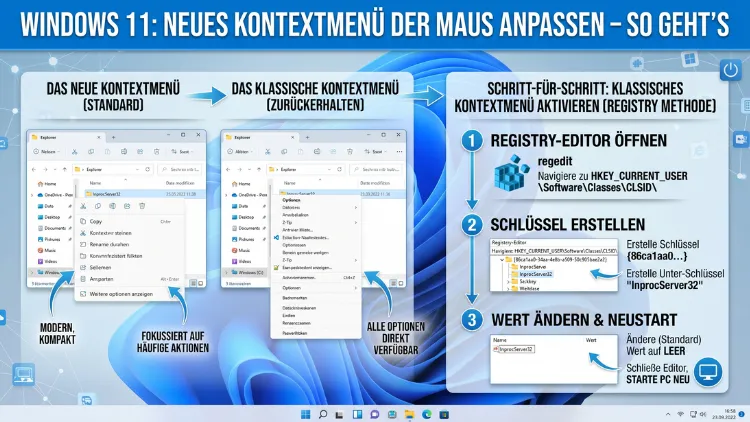The height and width of the screenshot is (422, 750).
Task: Select the InprocServer32 folder row in standard-menu Explorer
Action: [x=145, y=194]
